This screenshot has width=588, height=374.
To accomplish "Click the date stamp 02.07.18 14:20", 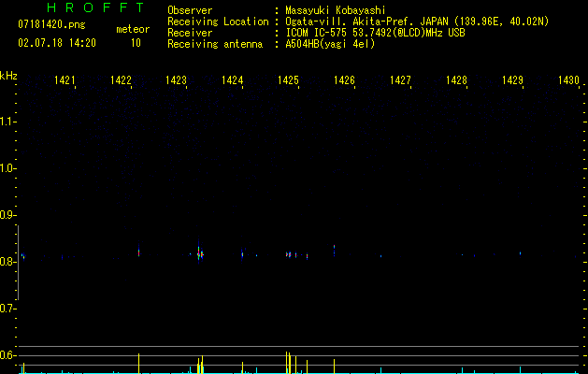I will point(57,43).
